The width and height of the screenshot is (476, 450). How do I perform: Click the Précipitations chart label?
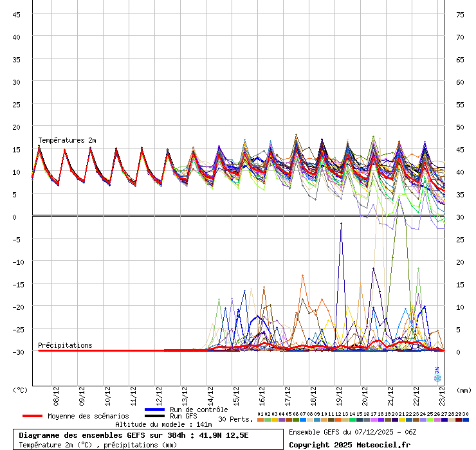click(x=65, y=345)
